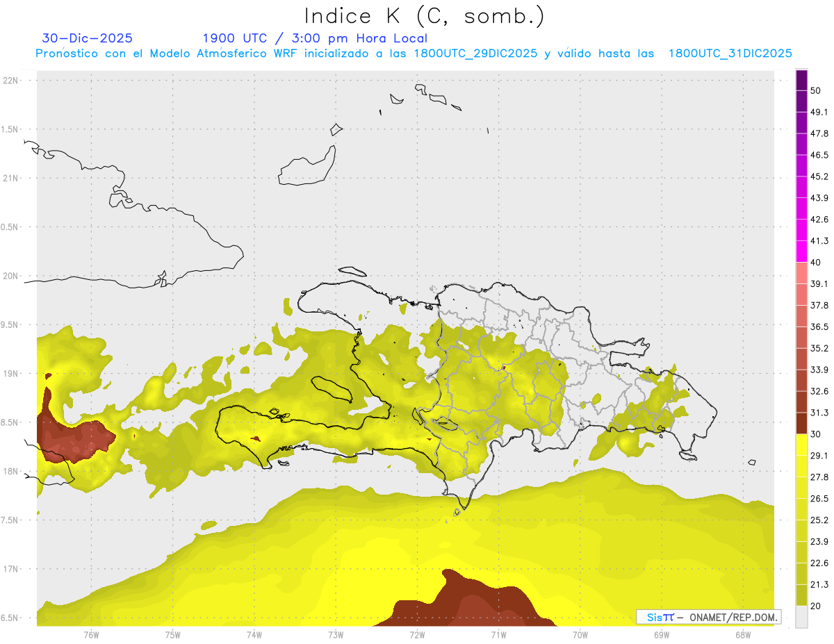834x644 pixels.
Task: Click the '21N' latitude label
Action: (10, 179)
